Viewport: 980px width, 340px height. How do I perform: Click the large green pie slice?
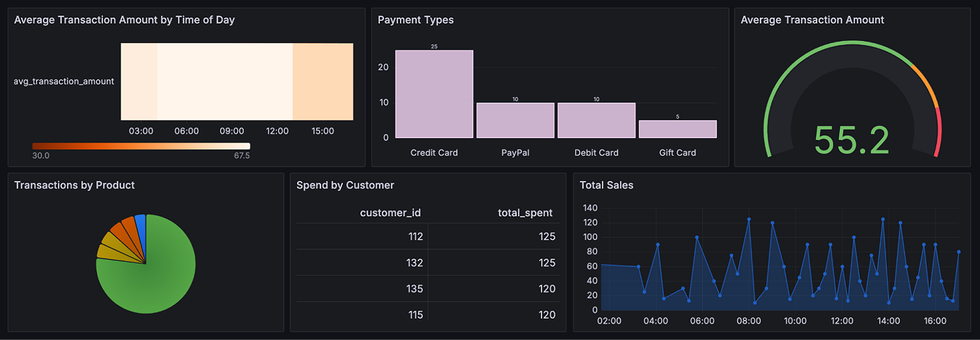click(150, 280)
